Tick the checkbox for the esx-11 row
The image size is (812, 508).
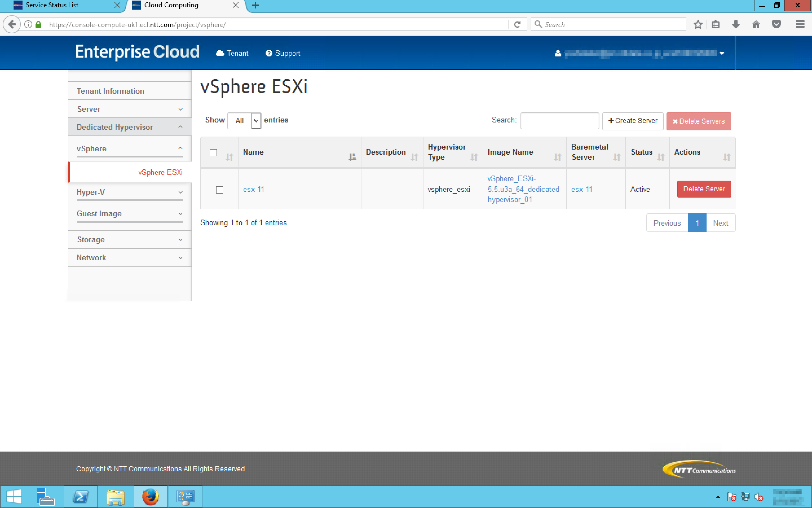click(x=219, y=190)
